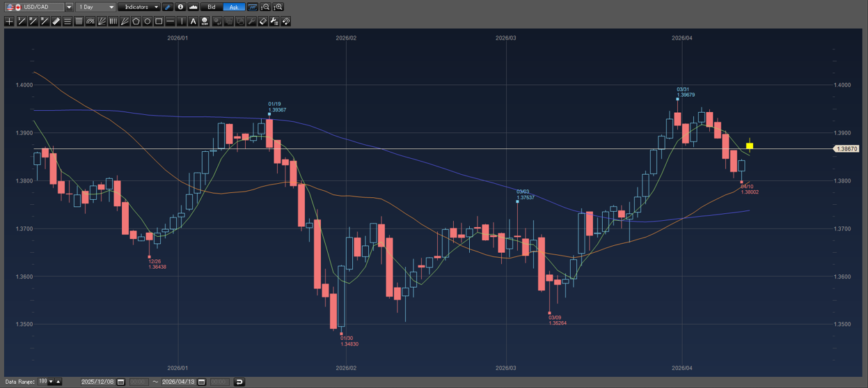Image resolution: width=868 pixels, height=388 pixels.
Task: Open the start date calendar picker
Action: click(x=120, y=382)
